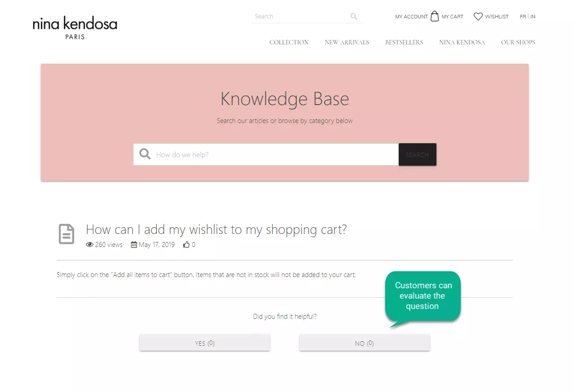Click the article document icon beside the question title
Viewport: 574px width, 392px height.
[66, 234]
